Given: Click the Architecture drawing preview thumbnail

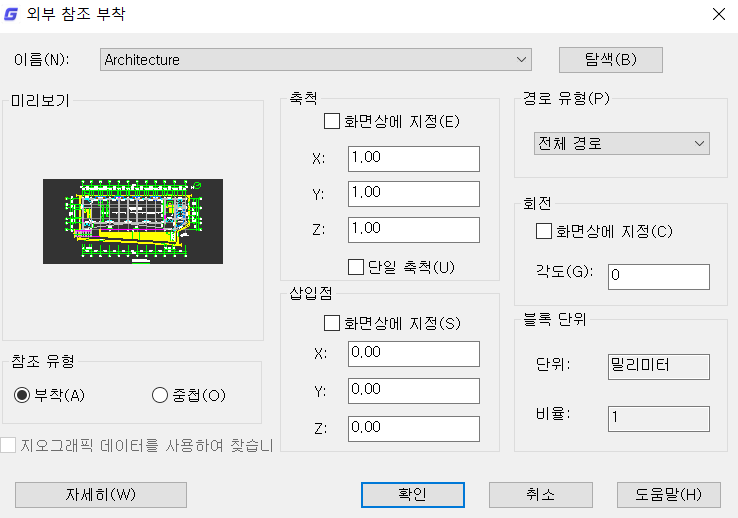Looking at the screenshot, I should (x=133, y=221).
